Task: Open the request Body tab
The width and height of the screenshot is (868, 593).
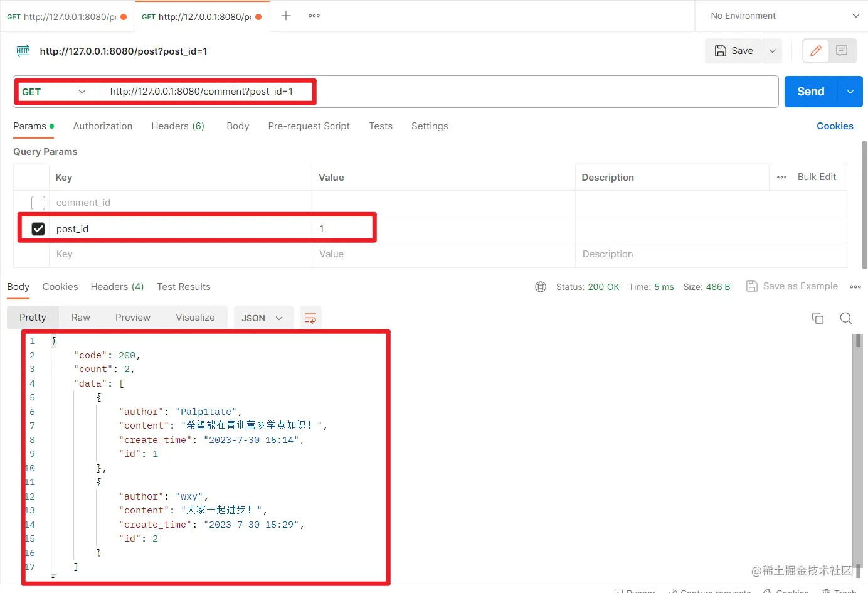Action: coord(238,126)
